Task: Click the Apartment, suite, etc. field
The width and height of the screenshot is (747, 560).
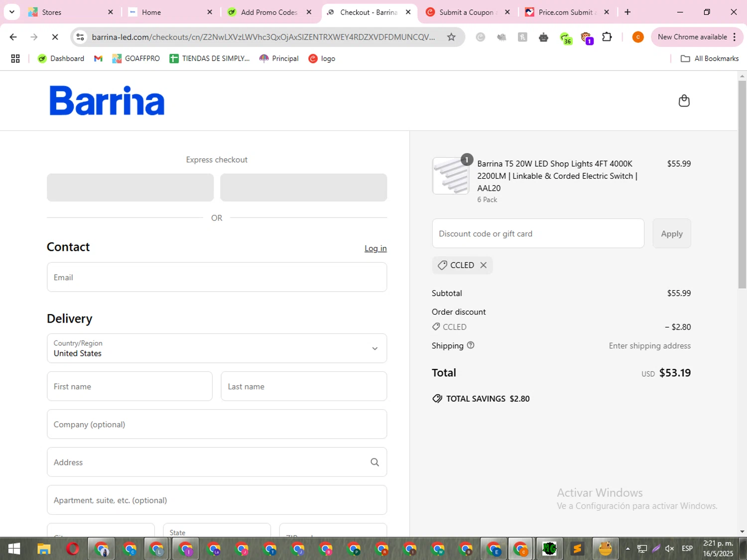Action: click(217, 500)
